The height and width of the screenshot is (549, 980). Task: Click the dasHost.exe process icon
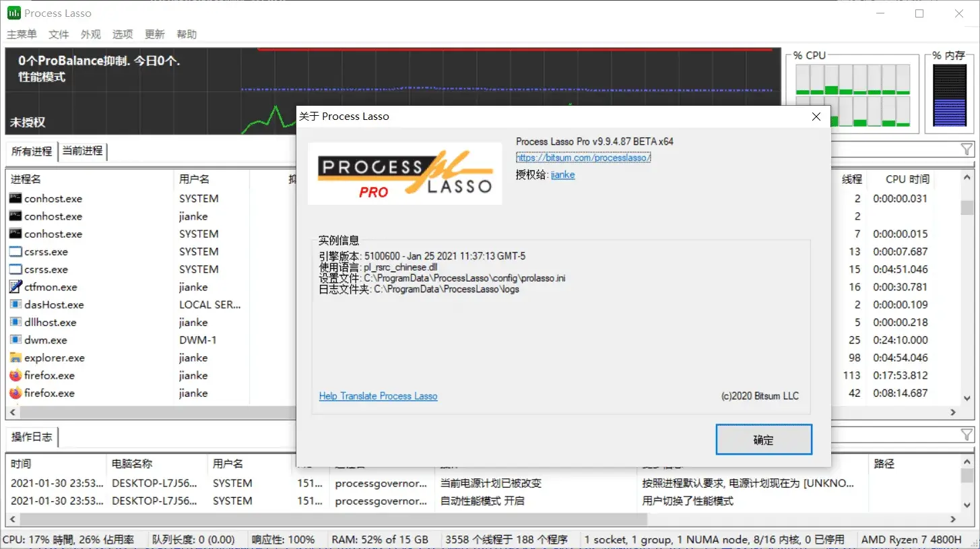15,304
